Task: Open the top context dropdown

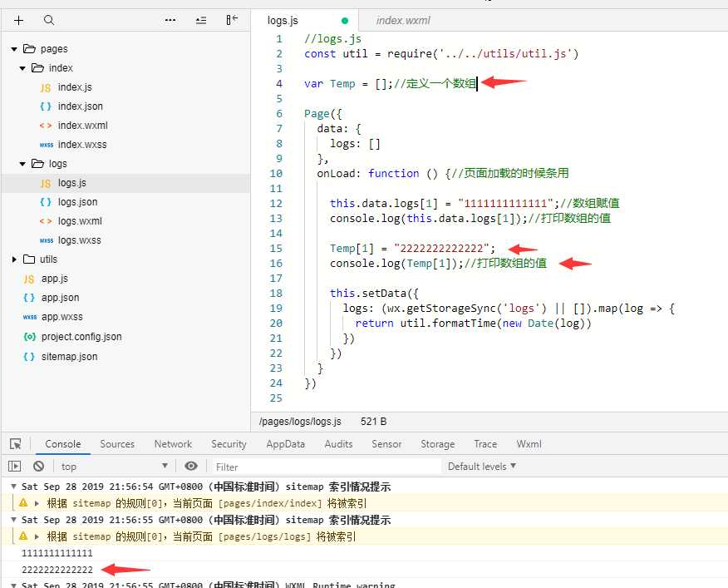Action: point(114,467)
